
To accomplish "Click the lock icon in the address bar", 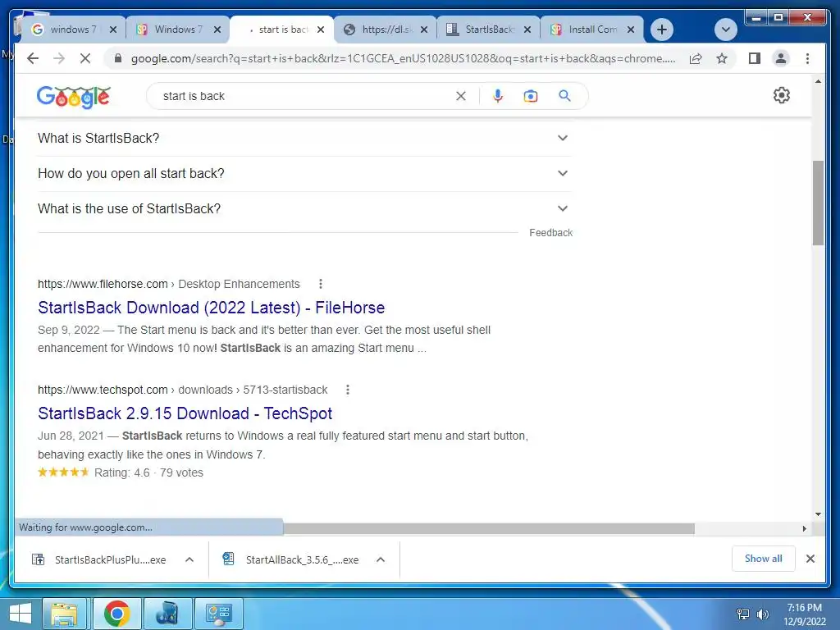I will click(x=118, y=58).
